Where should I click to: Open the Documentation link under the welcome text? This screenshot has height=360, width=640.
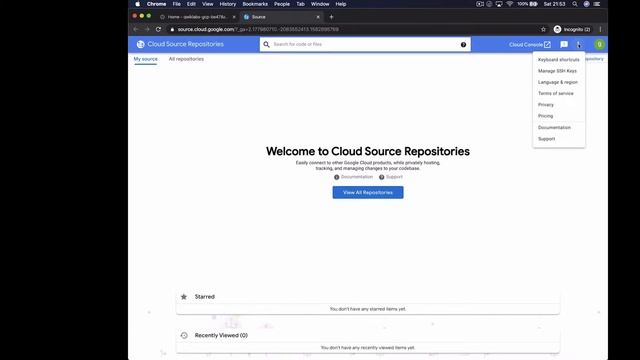point(357,177)
